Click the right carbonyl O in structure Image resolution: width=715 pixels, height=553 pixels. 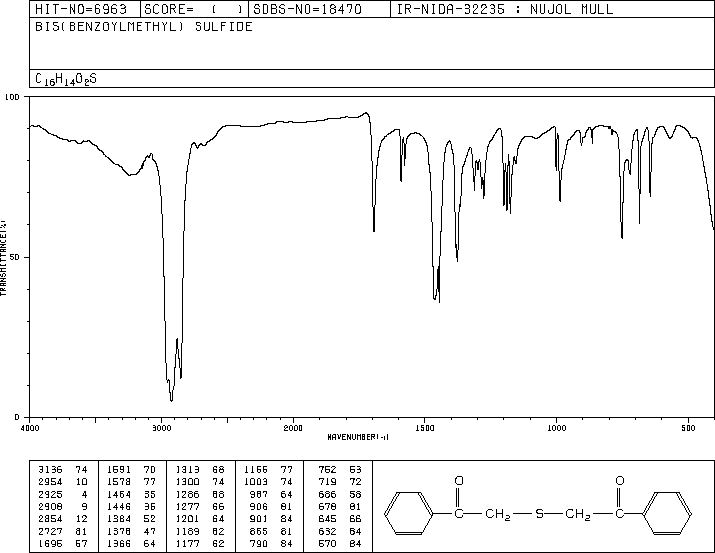click(x=619, y=481)
